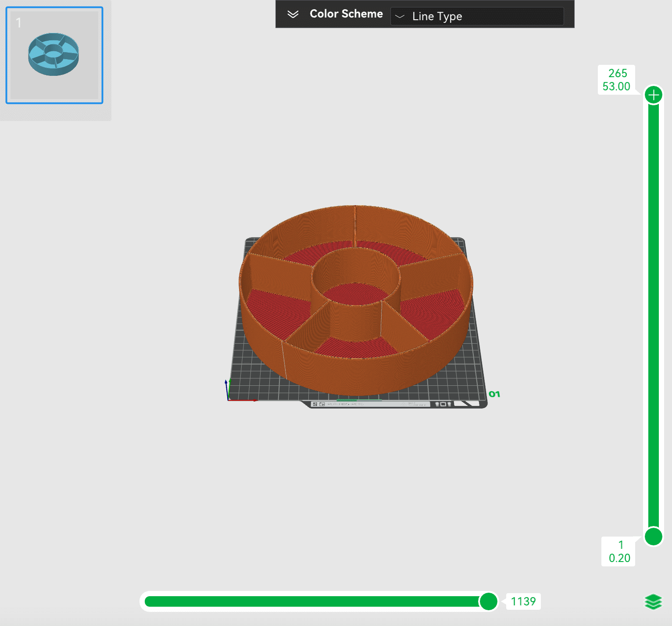Click the green 01 plate label

[494, 394]
